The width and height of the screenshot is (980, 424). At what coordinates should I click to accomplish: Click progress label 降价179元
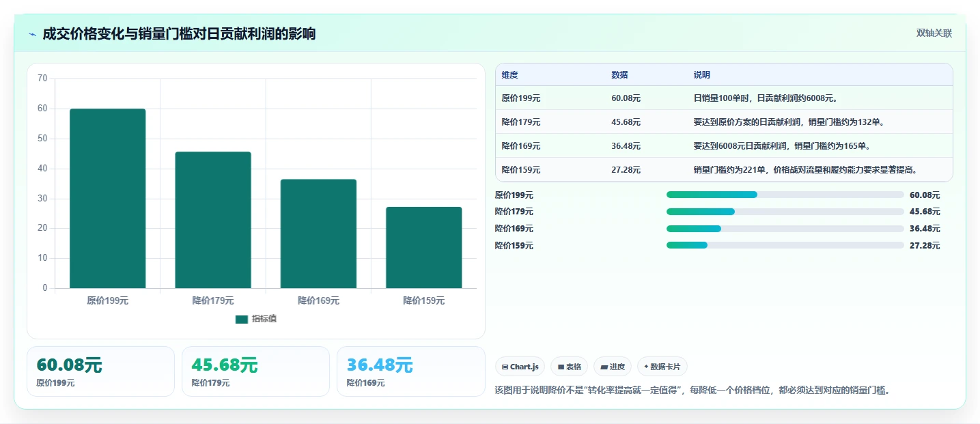coord(514,212)
